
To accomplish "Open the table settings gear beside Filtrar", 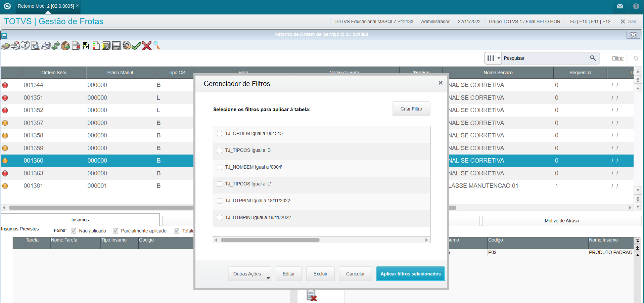I will coord(636,58).
